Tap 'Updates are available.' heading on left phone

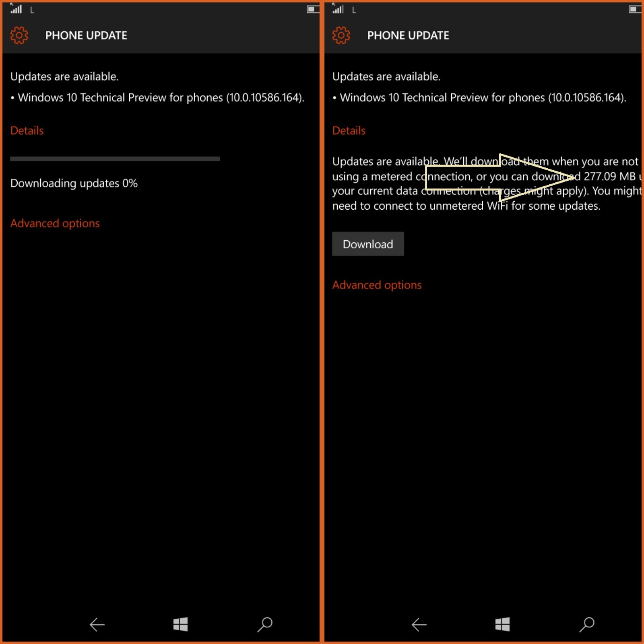(64, 76)
